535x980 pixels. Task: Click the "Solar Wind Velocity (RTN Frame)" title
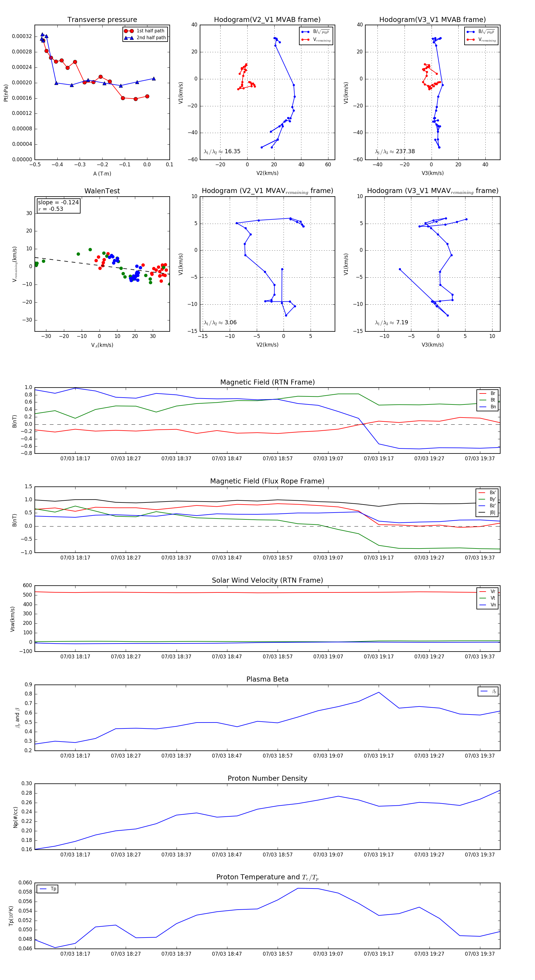pos(267,581)
